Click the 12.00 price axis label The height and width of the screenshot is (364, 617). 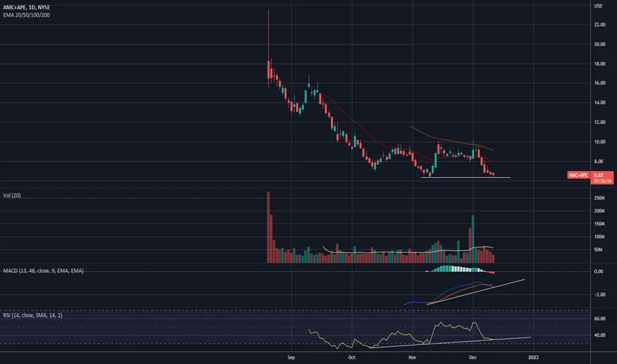600,122
